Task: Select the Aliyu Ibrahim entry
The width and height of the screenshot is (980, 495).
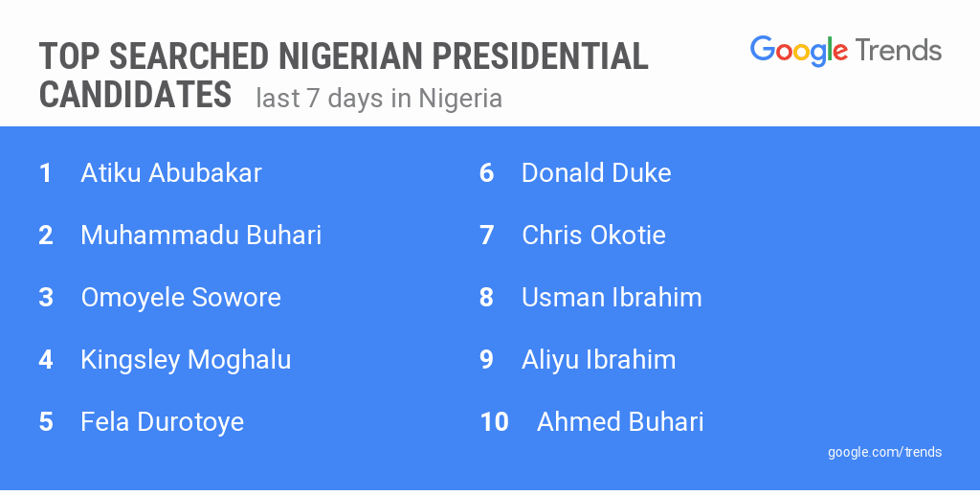Action: click(598, 360)
